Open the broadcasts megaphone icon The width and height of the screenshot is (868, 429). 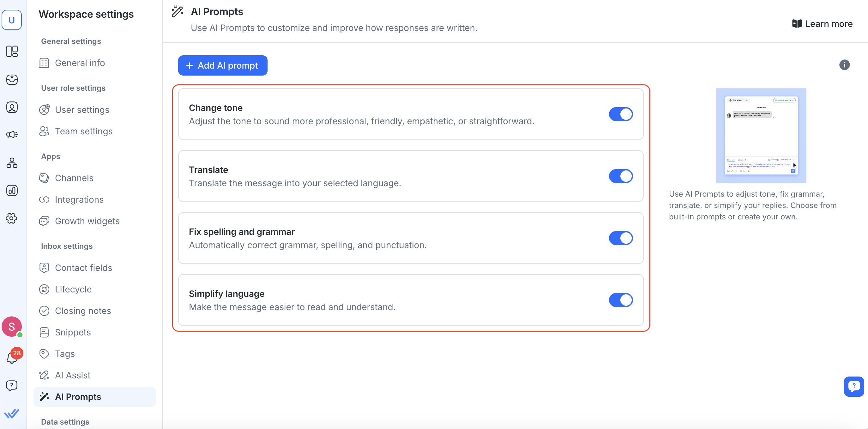[x=12, y=135]
